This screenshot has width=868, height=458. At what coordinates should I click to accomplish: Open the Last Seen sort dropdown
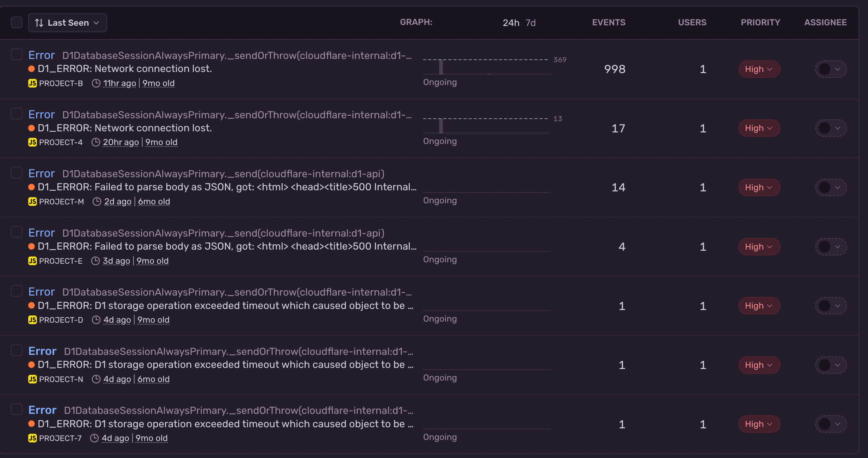point(67,22)
